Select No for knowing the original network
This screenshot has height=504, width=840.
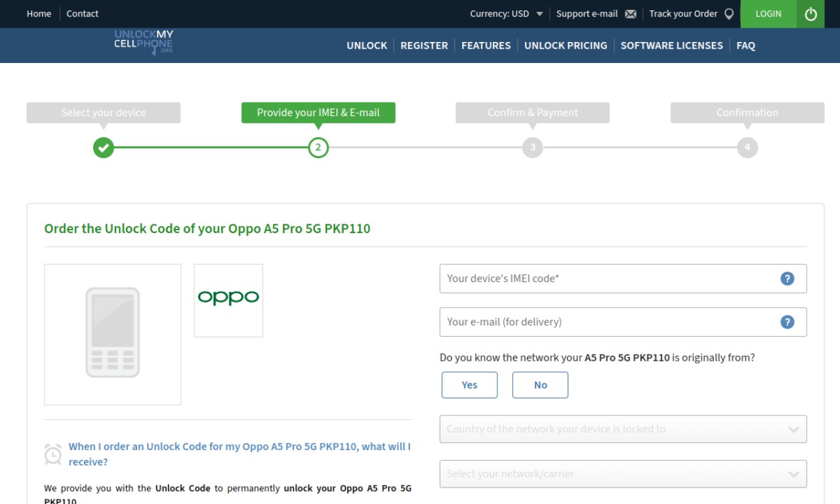540,385
